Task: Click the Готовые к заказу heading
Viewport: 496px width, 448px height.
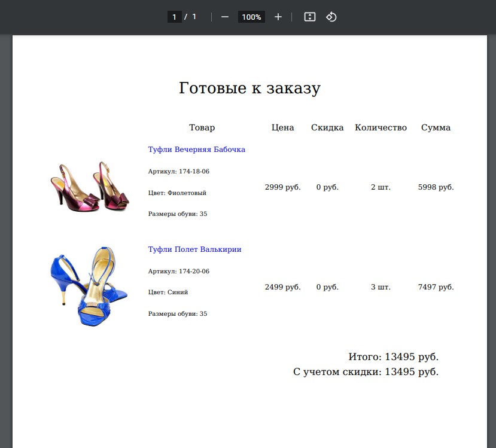Action: point(249,88)
